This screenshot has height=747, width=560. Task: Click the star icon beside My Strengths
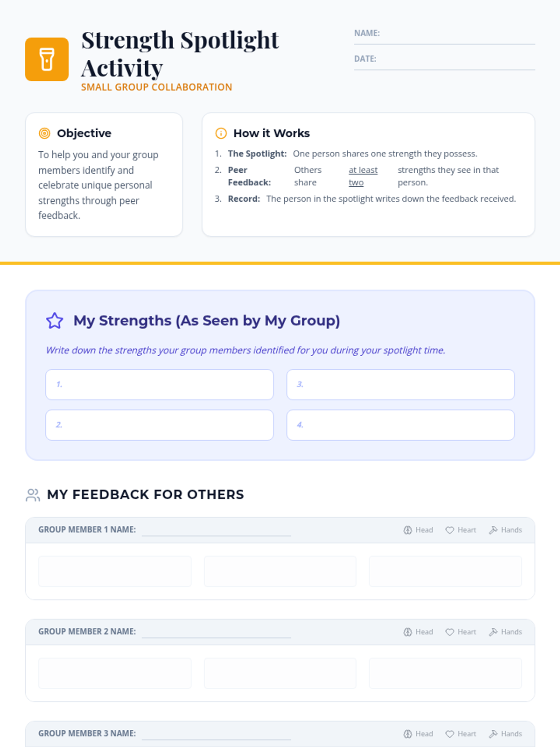pyautogui.click(x=55, y=321)
